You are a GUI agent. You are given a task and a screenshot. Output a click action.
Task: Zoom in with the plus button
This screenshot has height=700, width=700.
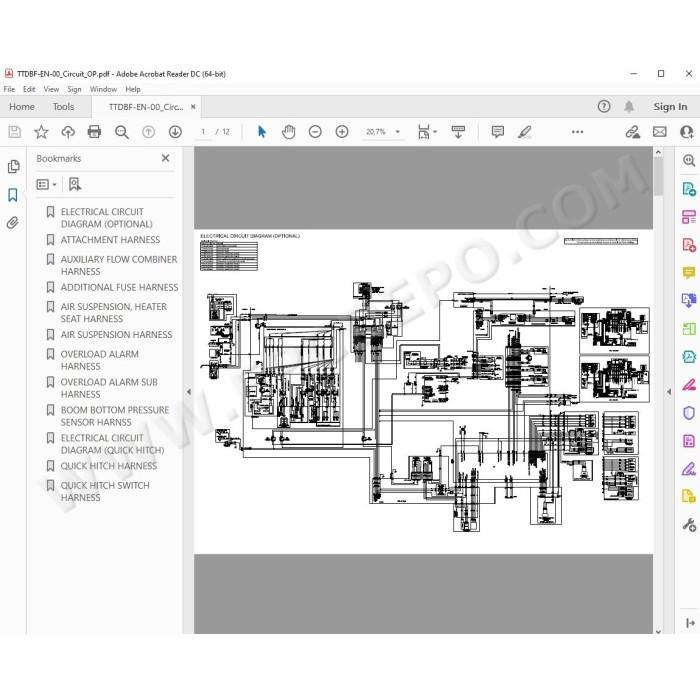click(342, 132)
